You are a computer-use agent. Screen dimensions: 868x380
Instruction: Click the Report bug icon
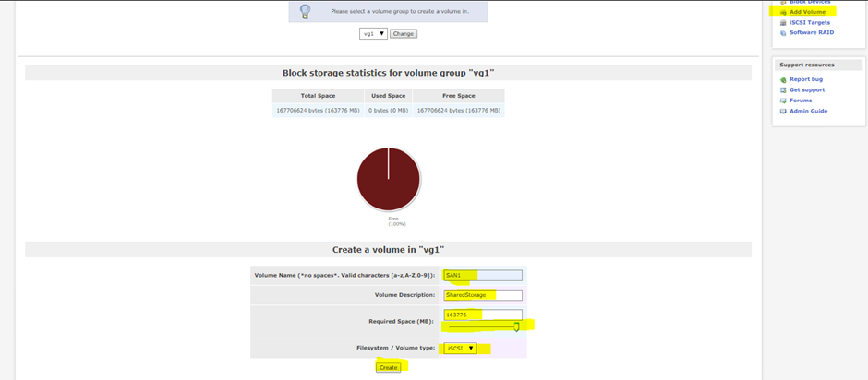[783, 79]
